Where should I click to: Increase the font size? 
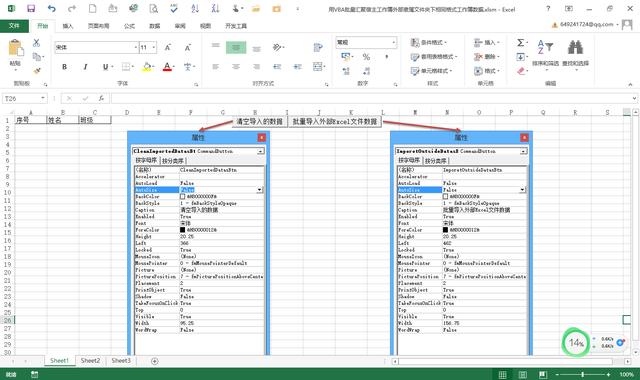(x=168, y=48)
